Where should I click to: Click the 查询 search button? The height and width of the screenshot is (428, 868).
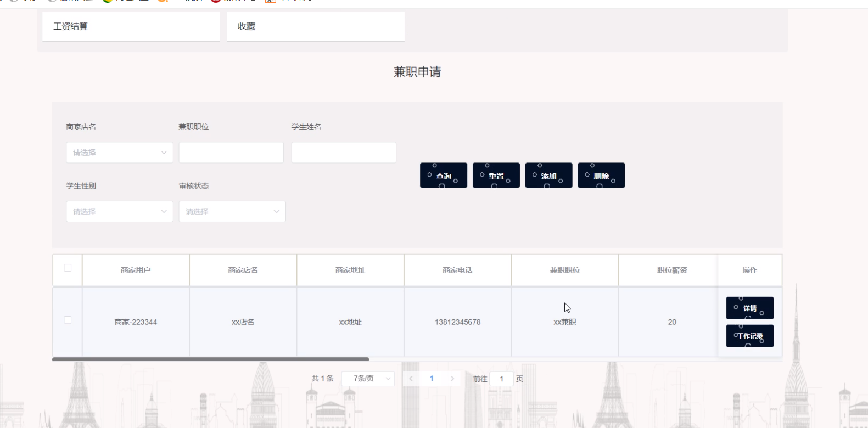(444, 176)
